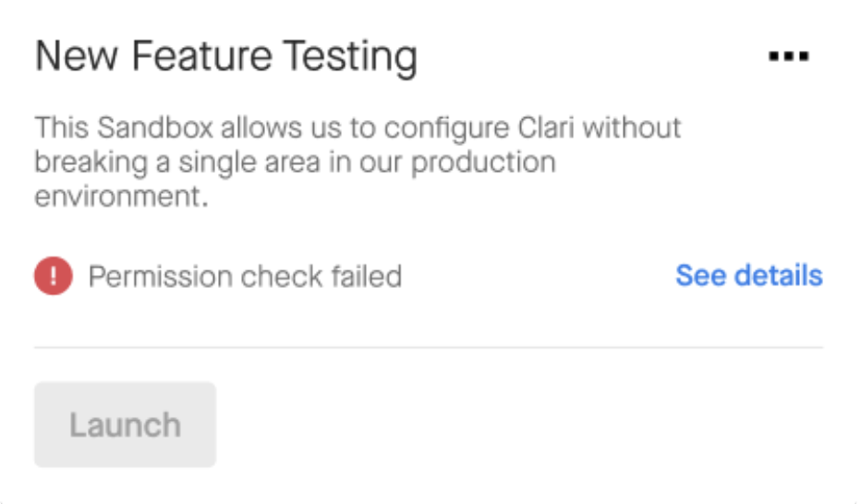View the permission failure alert badge

pyautogui.click(x=54, y=276)
